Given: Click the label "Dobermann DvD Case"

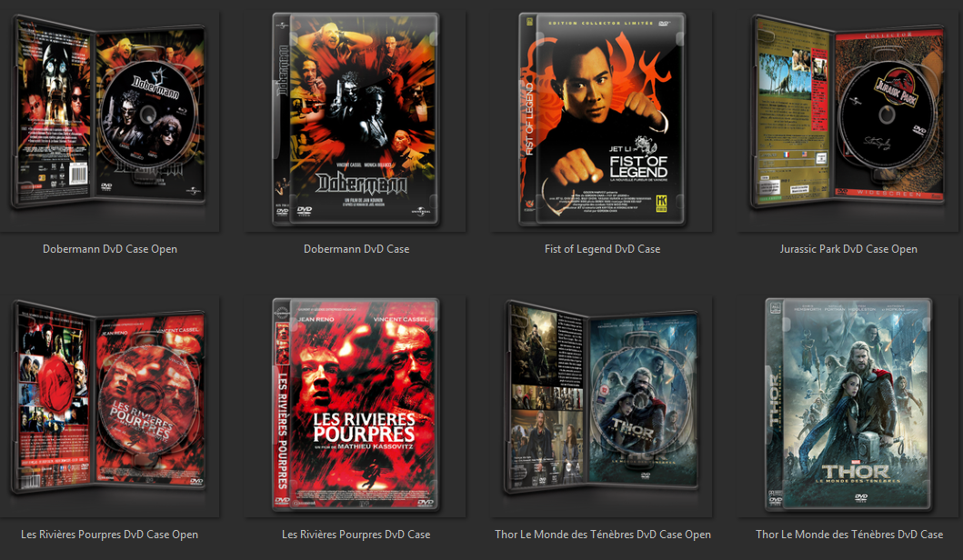Looking at the screenshot, I should coord(356,249).
